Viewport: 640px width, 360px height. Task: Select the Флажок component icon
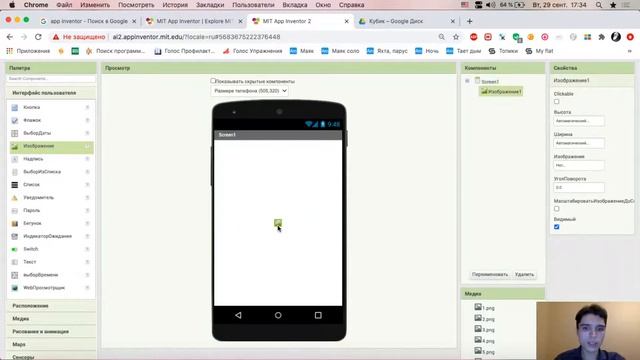coord(15,120)
